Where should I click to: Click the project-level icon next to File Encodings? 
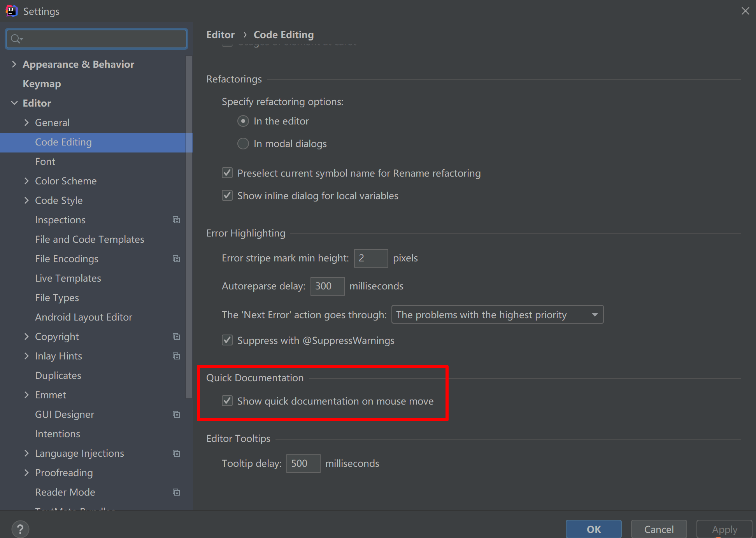point(176,259)
